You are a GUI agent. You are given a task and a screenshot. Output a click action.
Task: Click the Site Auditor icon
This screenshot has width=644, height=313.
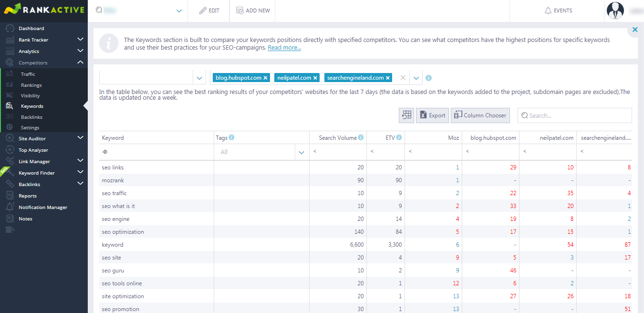tap(10, 138)
